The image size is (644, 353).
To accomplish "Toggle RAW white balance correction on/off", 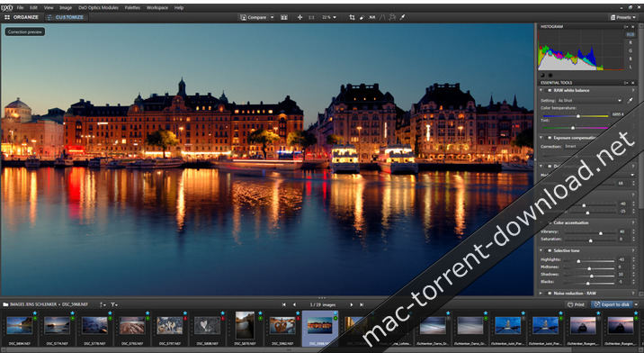I will coord(549,91).
